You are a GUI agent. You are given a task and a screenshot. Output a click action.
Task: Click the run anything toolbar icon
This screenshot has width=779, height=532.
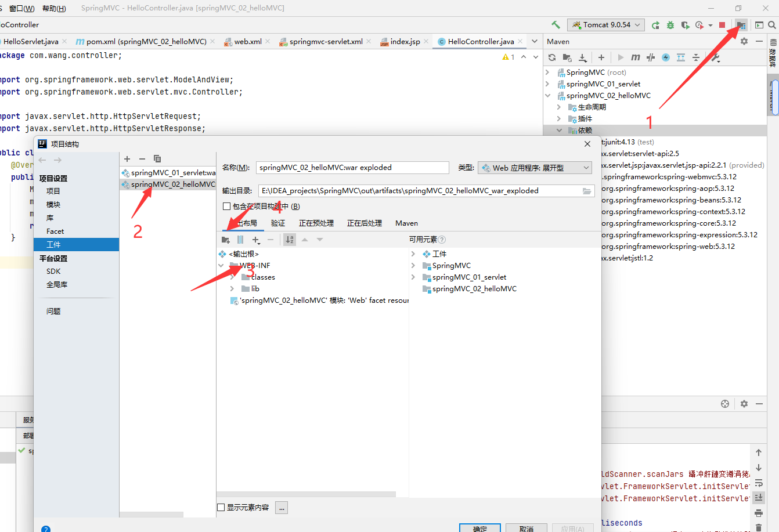(x=759, y=25)
